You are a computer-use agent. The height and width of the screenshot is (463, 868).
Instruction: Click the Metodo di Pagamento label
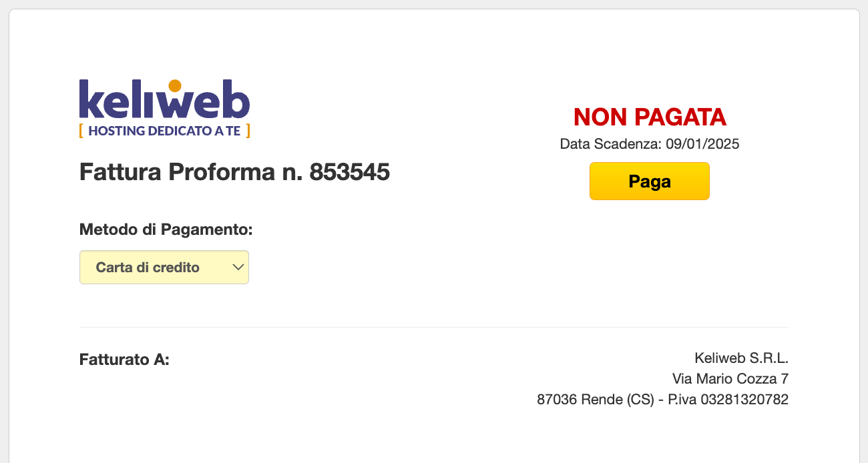[166, 230]
